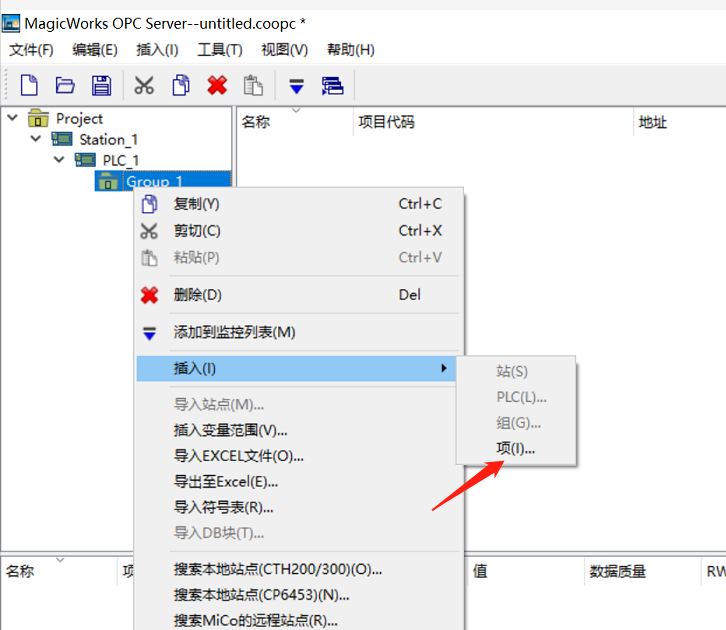Viewport: 726px width, 630px height.
Task: Click sort arrow above upper 名称 column
Action: [296, 110]
